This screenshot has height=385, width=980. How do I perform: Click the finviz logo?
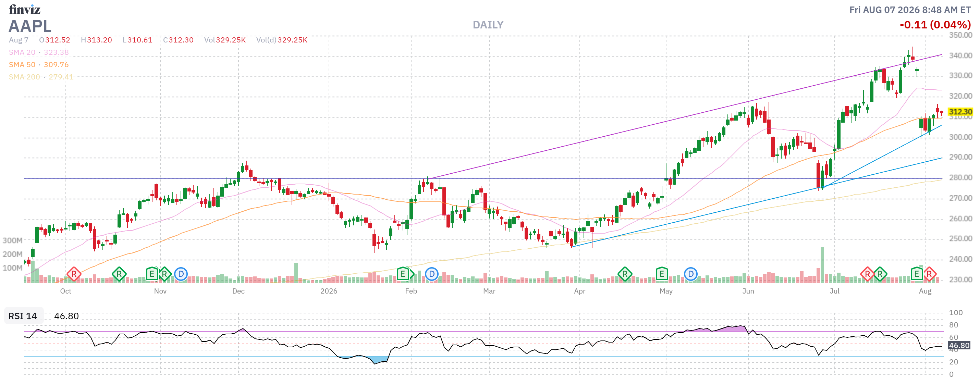click(x=25, y=9)
